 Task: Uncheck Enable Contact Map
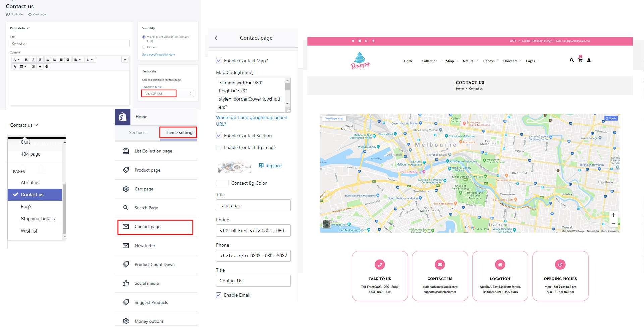coord(218,61)
